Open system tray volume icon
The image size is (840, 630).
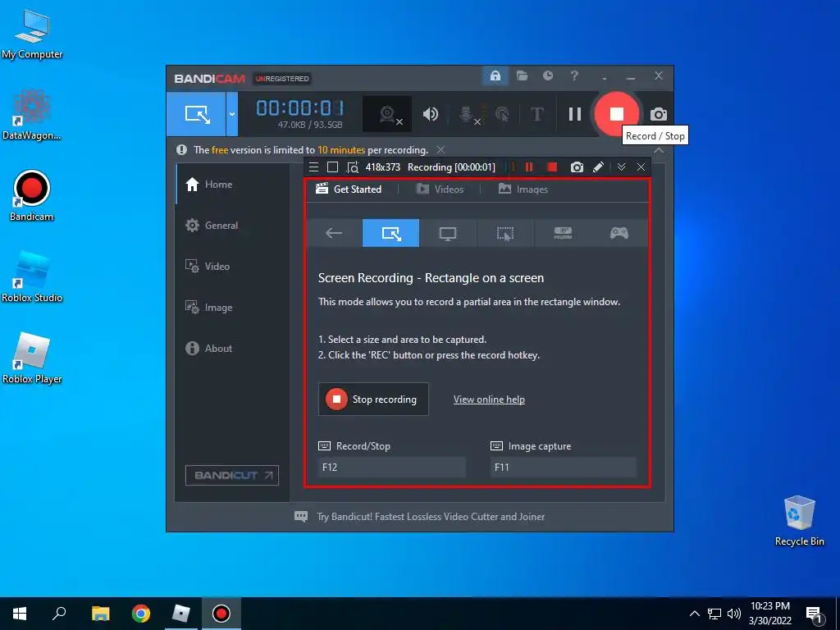point(734,614)
